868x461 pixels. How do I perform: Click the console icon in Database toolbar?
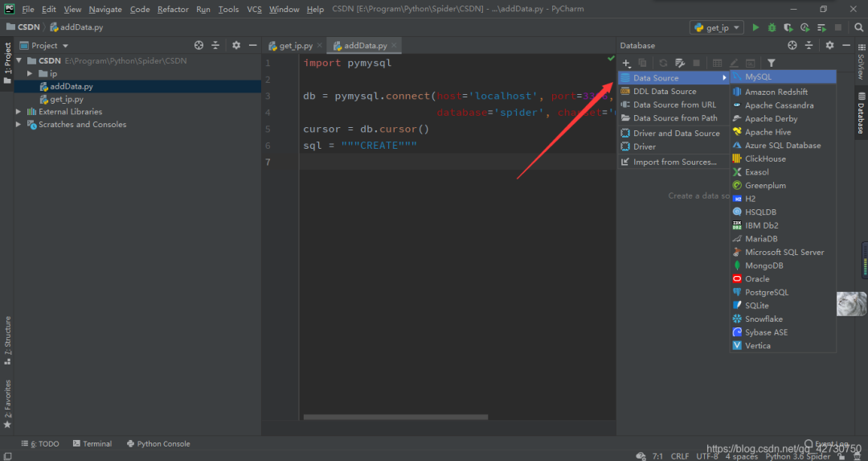(x=751, y=64)
